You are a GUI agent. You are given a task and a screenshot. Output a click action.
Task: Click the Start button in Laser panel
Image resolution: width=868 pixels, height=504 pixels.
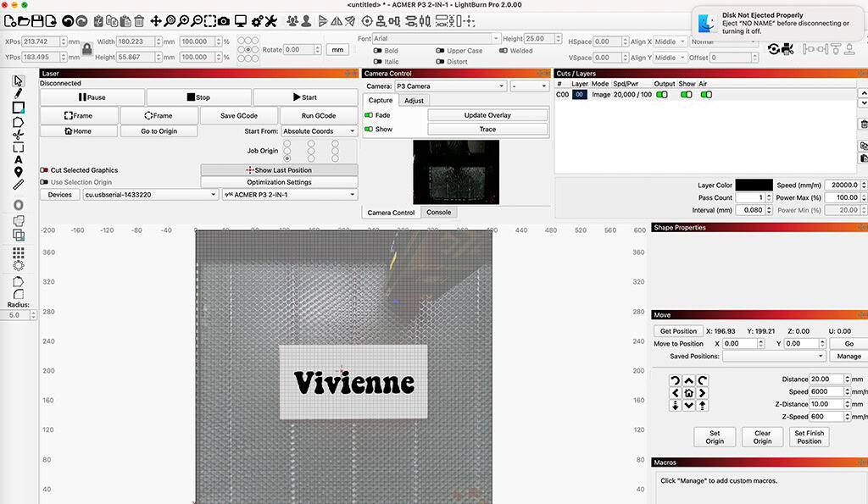click(x=305, y=97)
